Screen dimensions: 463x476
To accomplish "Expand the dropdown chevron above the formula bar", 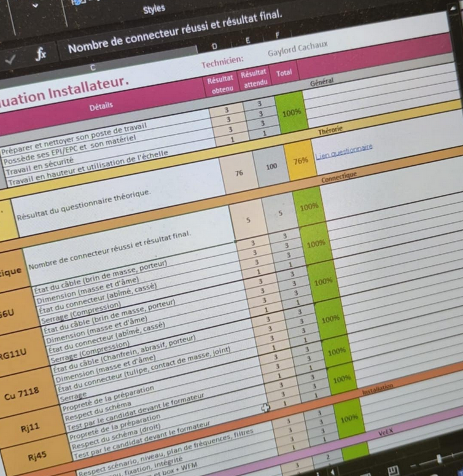I will 36,6.
